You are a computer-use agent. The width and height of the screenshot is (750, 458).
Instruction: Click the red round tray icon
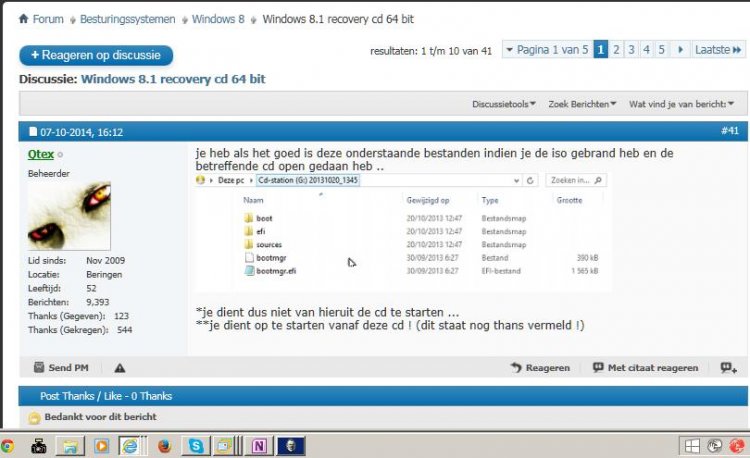[x=737, y=447]
